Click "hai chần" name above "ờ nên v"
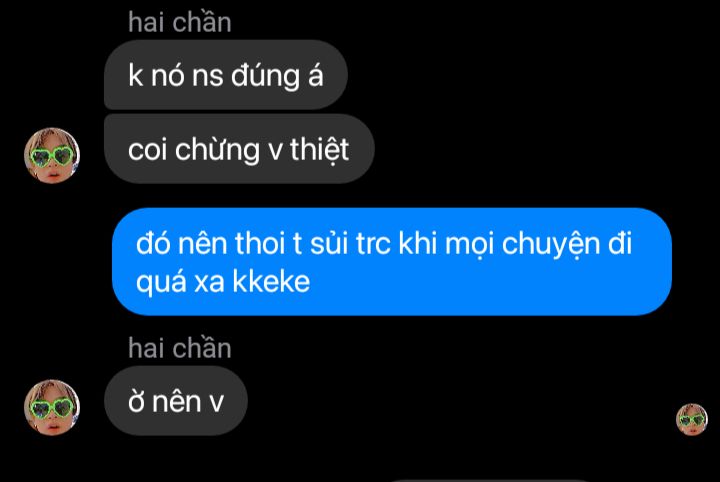Image resolution: width=720 pixels, height=482 pixels. (x=180, y=348)
